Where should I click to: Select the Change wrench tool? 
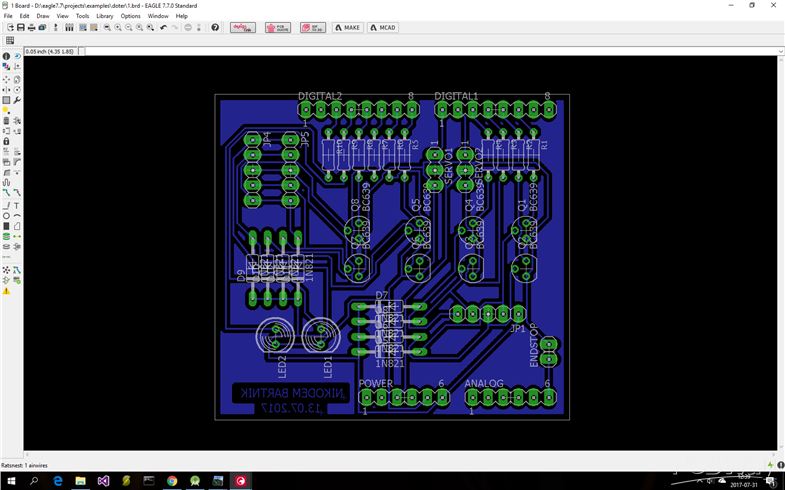(x=17, y=100)
